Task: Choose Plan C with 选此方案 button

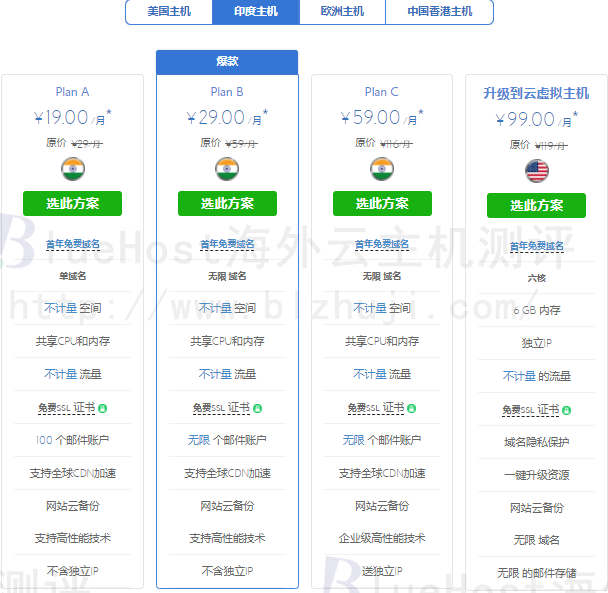Action: pyautogui.click(x=382, y=203)
